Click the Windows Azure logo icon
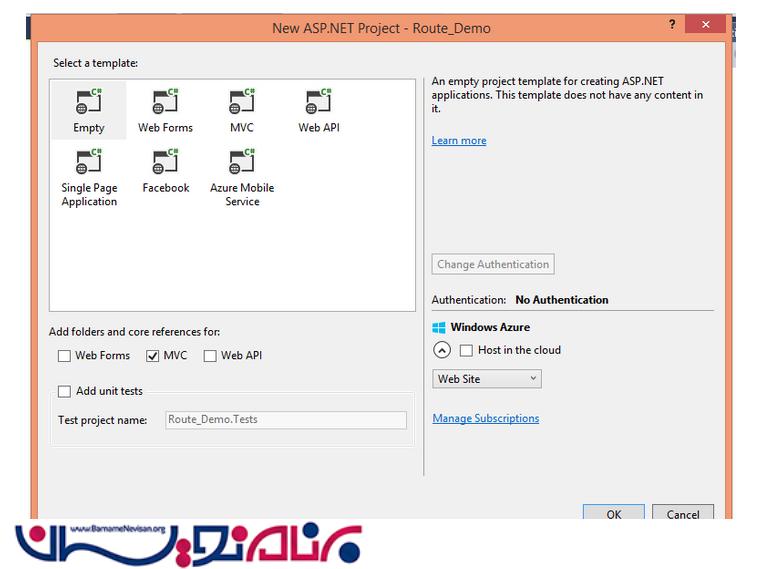This screenshot has height=569, width=765. 439,327
